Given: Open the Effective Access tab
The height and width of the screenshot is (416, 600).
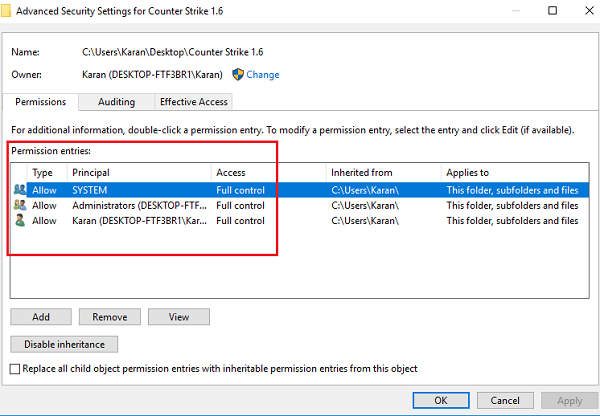Looking at the screenshot, I should point(194,102).
